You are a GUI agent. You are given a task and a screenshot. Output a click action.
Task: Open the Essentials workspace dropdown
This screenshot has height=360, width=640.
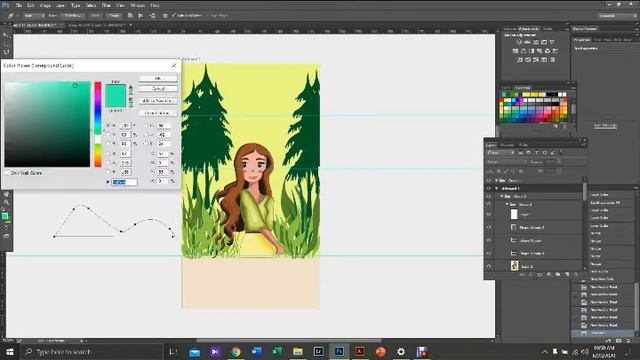pos(618,16)
